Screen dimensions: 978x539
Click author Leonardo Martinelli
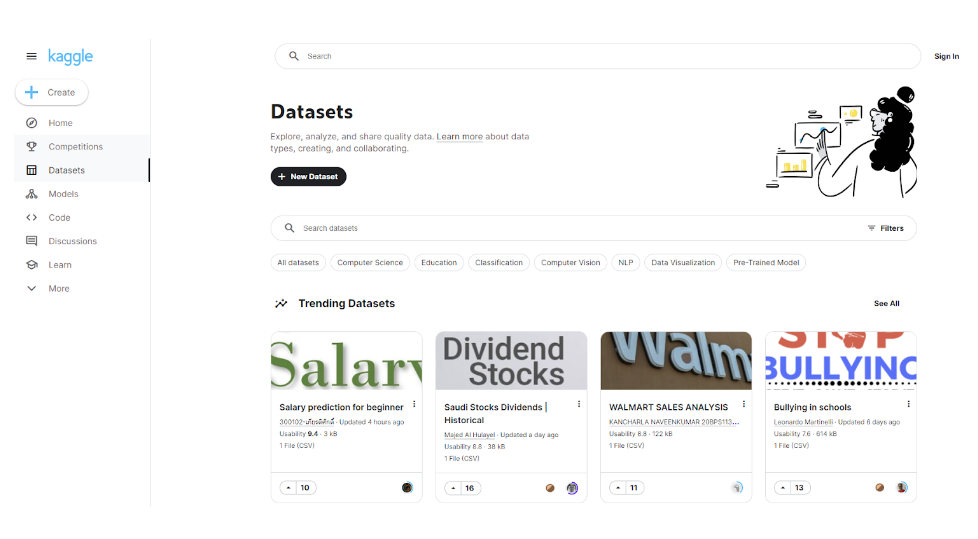[803, 422]
